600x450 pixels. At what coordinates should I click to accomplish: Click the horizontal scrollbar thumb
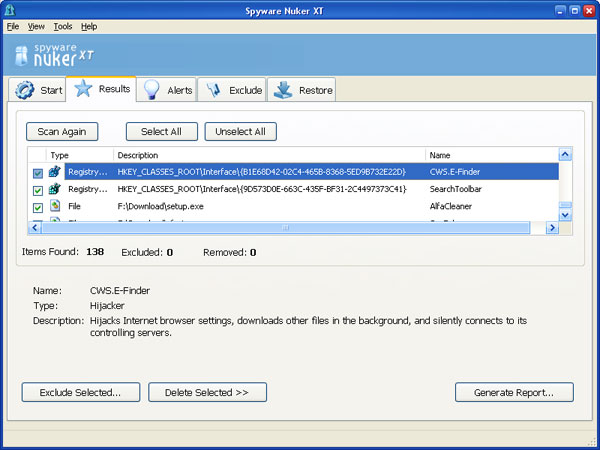[x=285, y=228]
